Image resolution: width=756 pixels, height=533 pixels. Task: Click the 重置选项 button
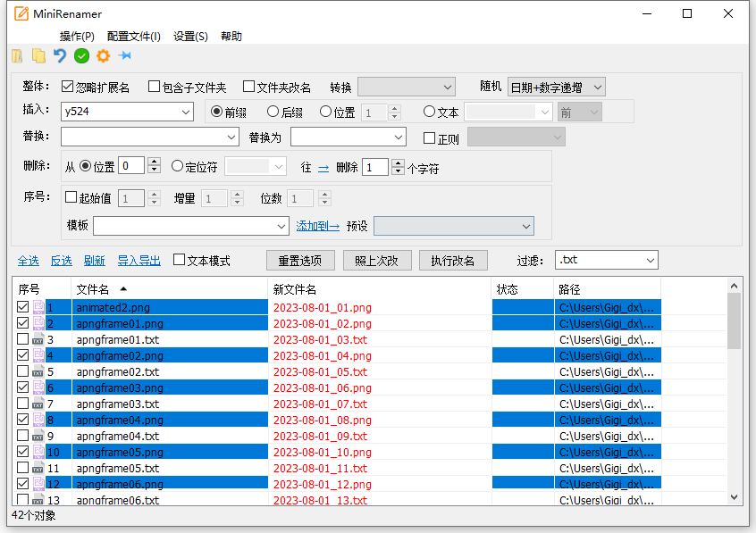click(x=300, y=261)
